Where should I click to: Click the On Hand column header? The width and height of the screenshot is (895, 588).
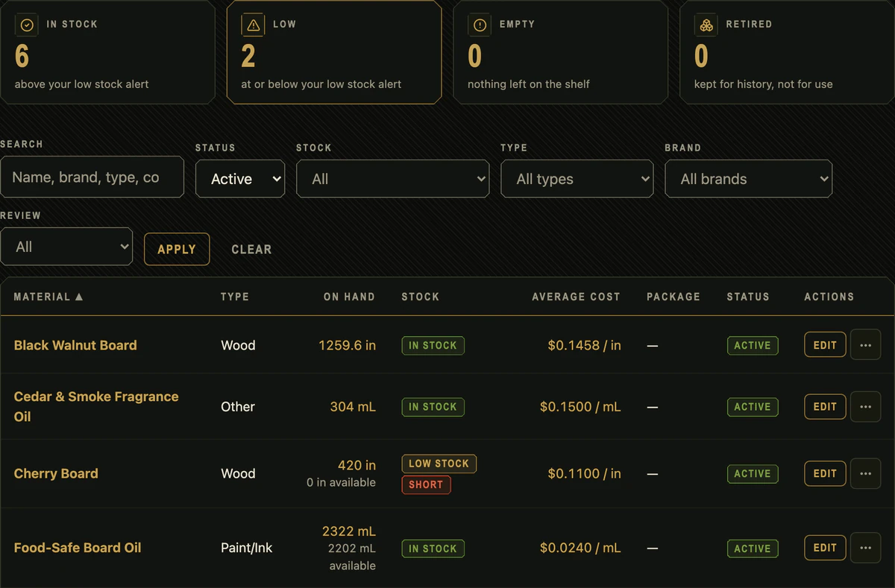(x=349, y=297)
